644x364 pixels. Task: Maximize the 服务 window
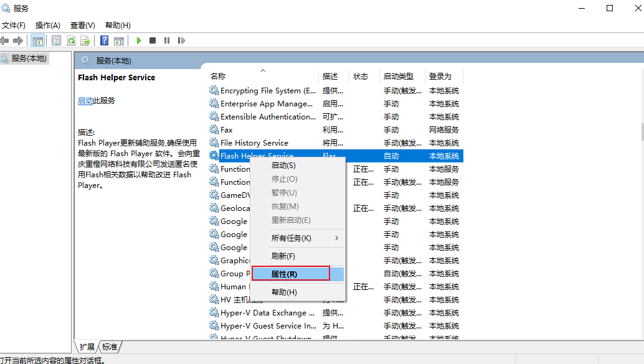[x=610, y=8]
